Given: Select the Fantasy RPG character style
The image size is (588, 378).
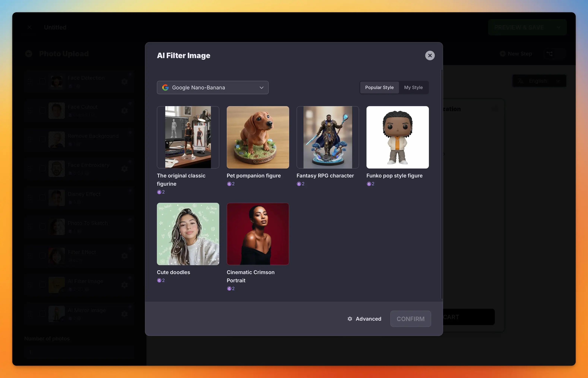Looking at the screenshot, I should [x=327, y=137].
